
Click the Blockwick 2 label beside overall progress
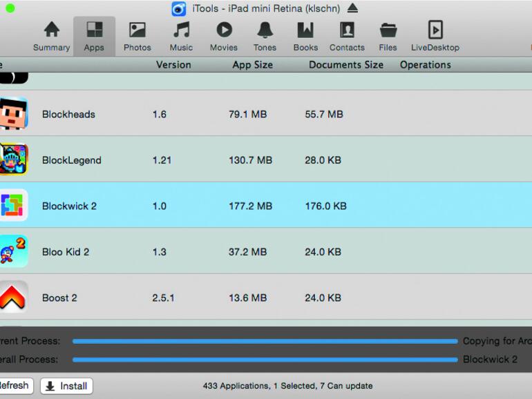point(490,360)
